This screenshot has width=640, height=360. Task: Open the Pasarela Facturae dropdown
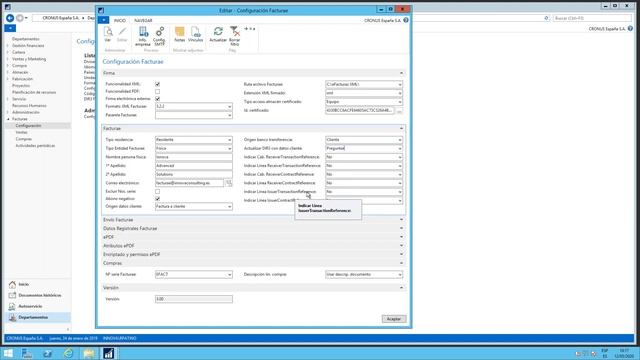(x=229, y=115)
